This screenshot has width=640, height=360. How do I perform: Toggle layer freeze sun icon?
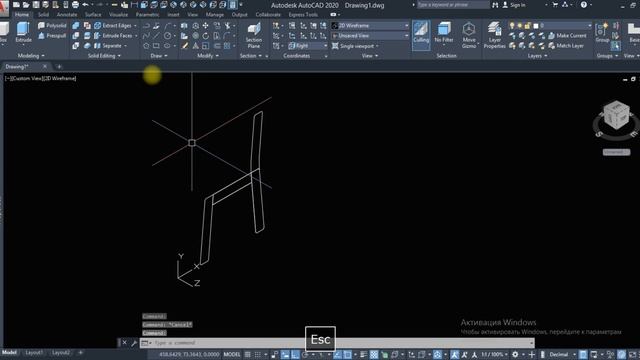pyautogui.click(x=520, y=25)
